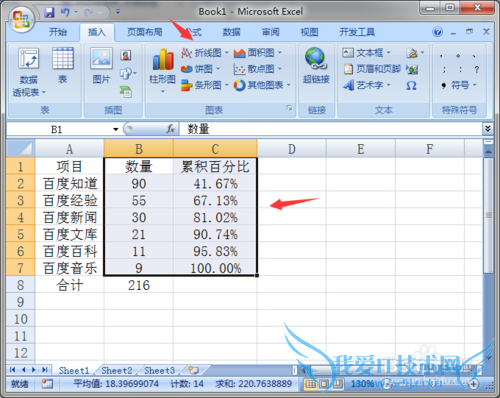Image resolution: width=500 pixels, height=398 pixels.
Task: Insert an area chart (面积图)
Action: tap(258, 53)
